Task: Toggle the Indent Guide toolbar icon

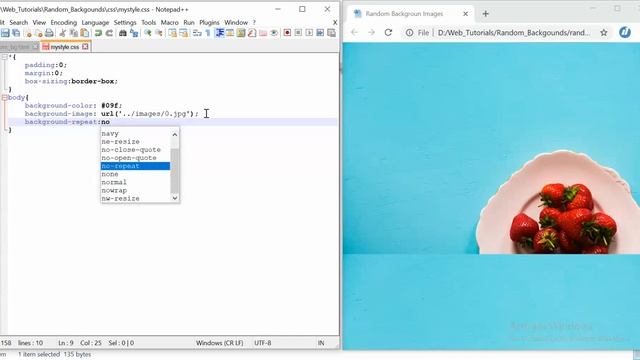Action: pos(220,33)
